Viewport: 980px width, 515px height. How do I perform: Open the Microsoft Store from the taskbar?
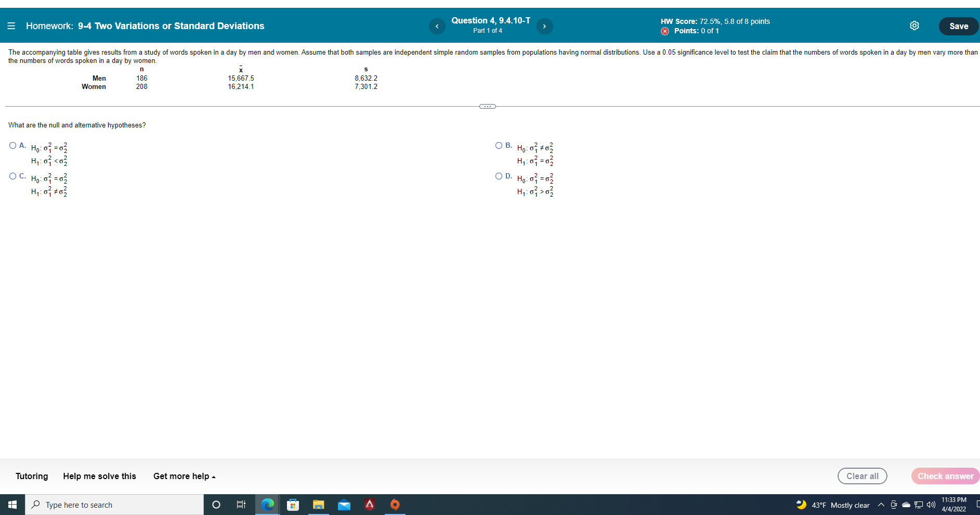tap(293, 504)
